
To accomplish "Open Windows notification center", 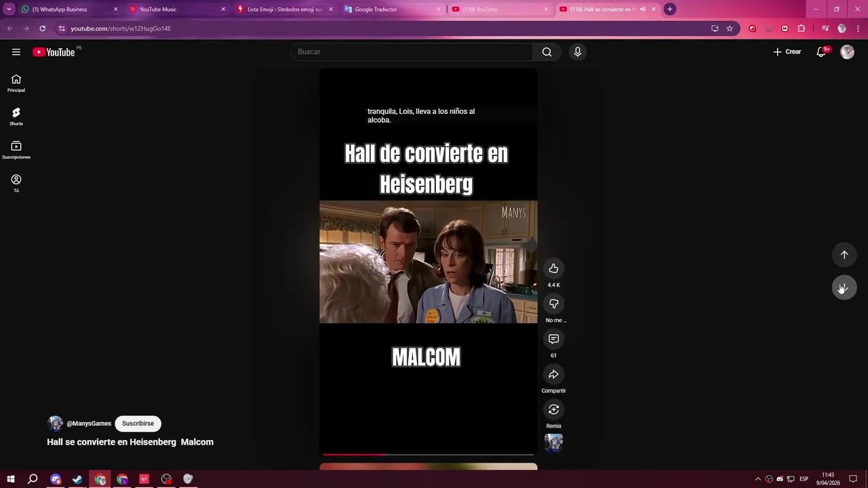I will pos(853,479).
